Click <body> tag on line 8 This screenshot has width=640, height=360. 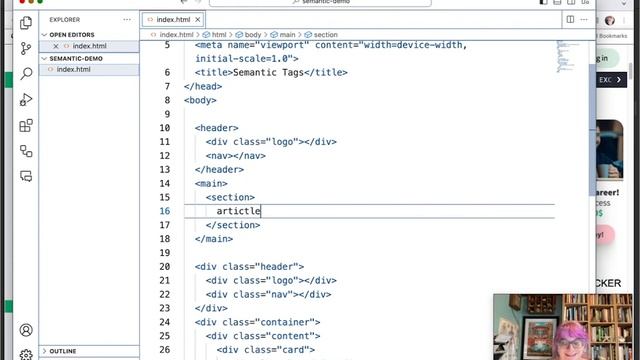click(200, 100)
